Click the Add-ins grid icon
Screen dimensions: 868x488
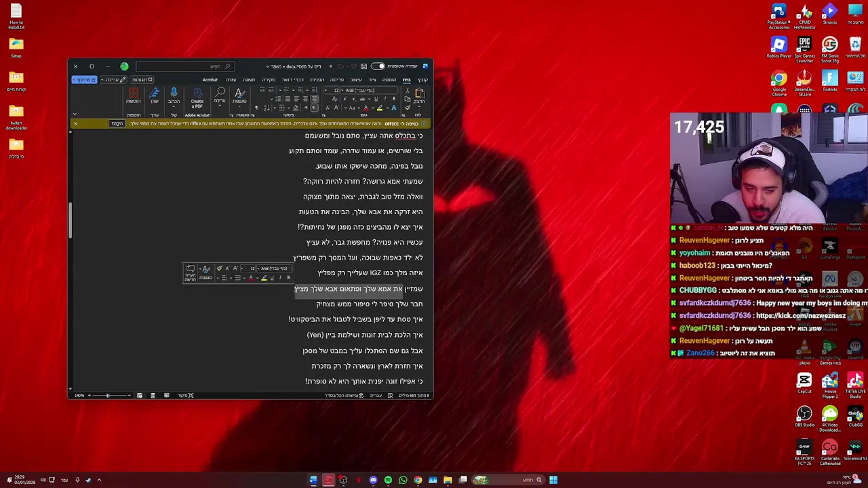[134, 97]
